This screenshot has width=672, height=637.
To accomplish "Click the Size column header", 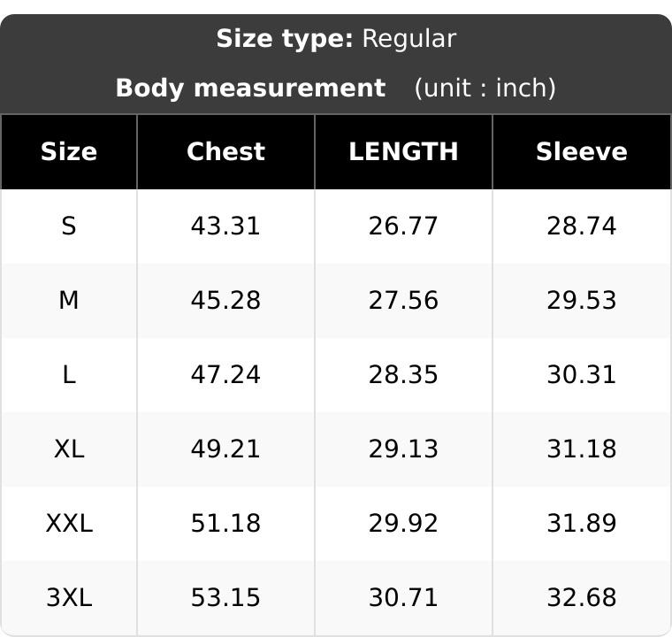I will point(69,152).
